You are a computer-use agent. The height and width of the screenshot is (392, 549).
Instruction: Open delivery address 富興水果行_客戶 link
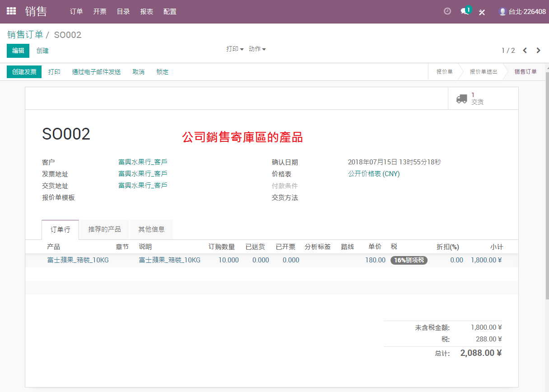click(x=143, y=185)
